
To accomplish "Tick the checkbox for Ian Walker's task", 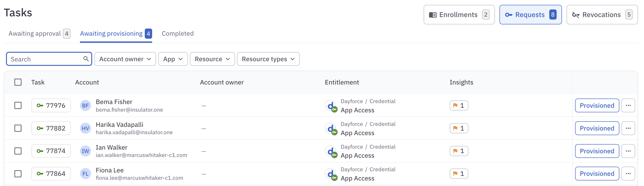I will [x=18, y=151].
